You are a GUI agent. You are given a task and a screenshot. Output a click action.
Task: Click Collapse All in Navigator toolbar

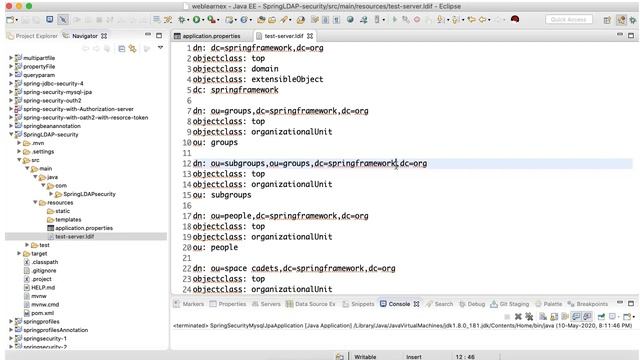coord(122,49)
